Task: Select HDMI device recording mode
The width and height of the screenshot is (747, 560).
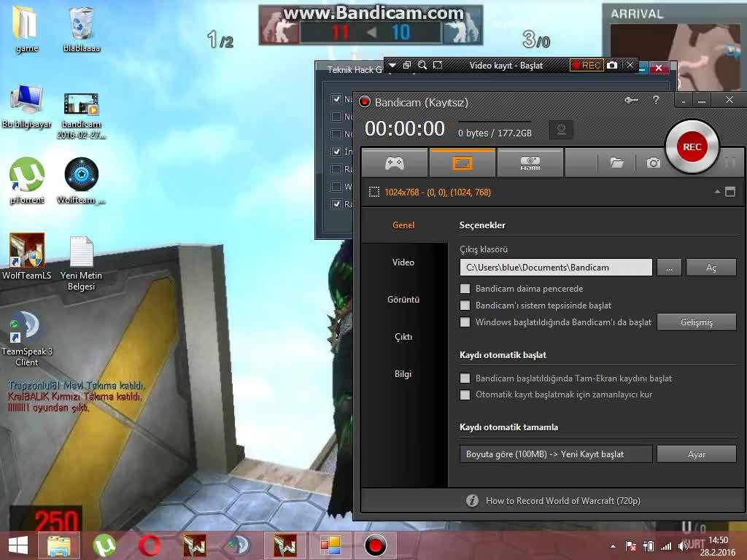Action: pyautogui.click(x=530, y=163)
